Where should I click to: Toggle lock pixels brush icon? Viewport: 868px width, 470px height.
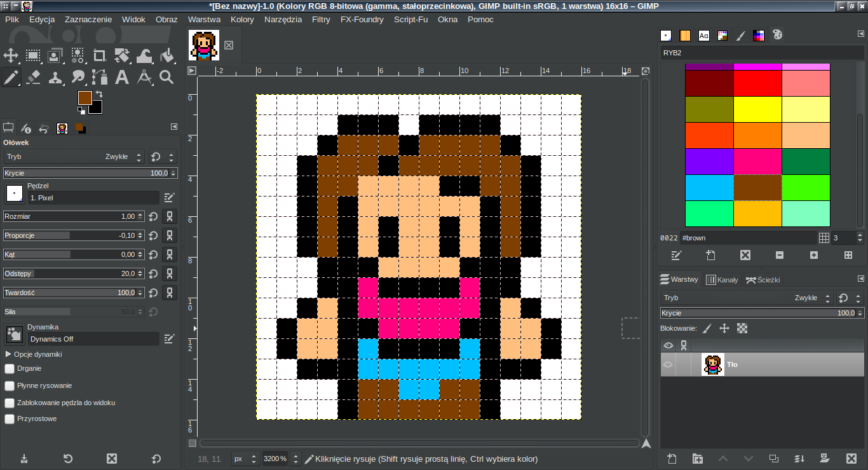click(707, 328)
